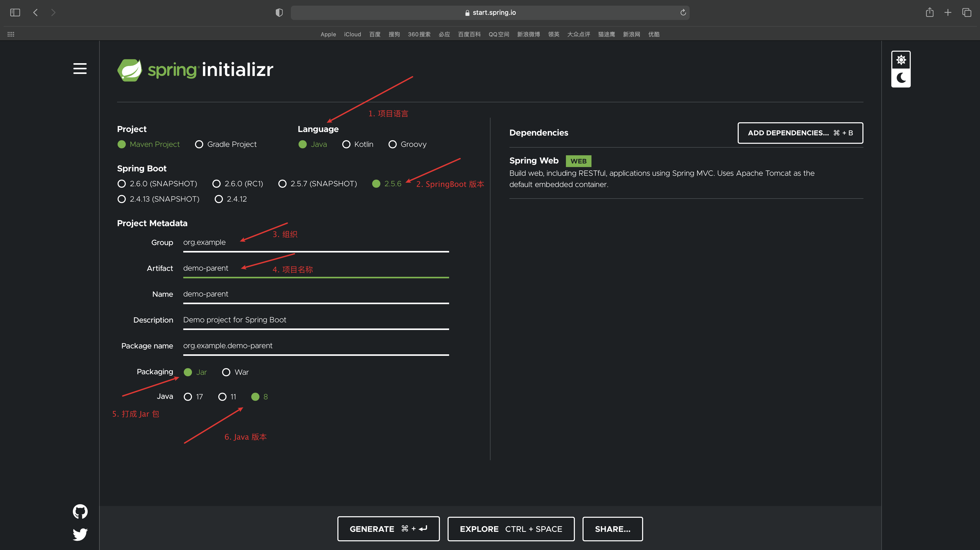Focus the Artifact input field
The image size is (980, 550).
(316, 268)
